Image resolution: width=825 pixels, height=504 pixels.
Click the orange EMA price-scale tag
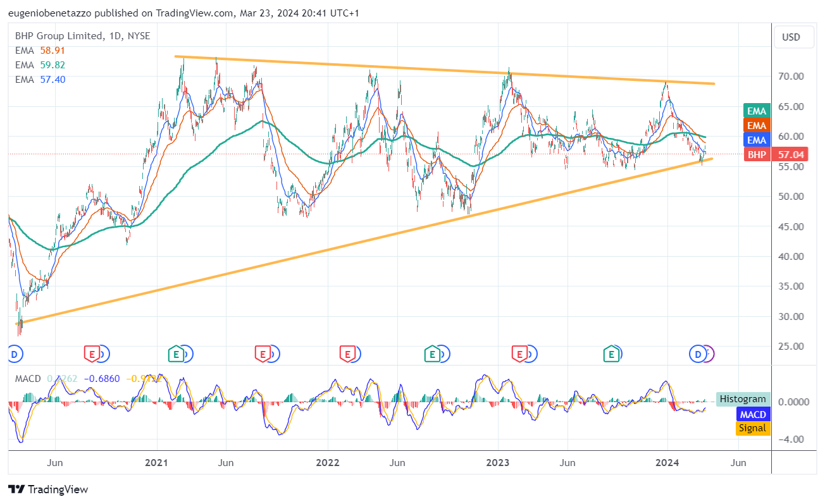click(757, 125)
